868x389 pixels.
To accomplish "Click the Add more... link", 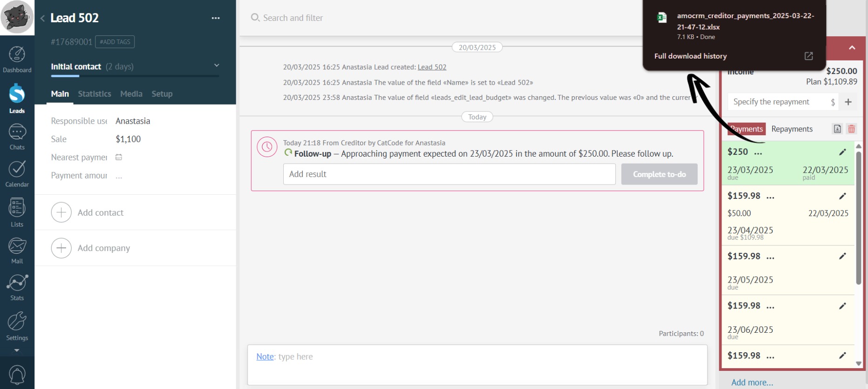I will tap(752, 382).
